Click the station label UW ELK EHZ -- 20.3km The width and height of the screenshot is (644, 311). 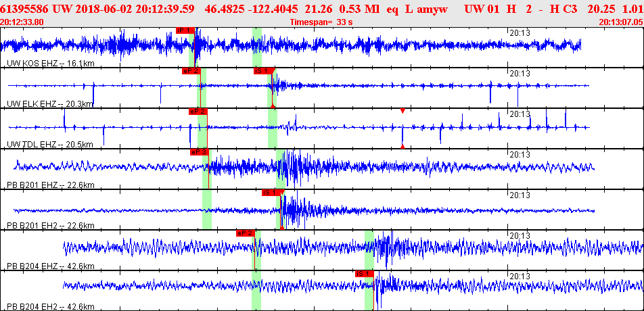coord(50,104)
